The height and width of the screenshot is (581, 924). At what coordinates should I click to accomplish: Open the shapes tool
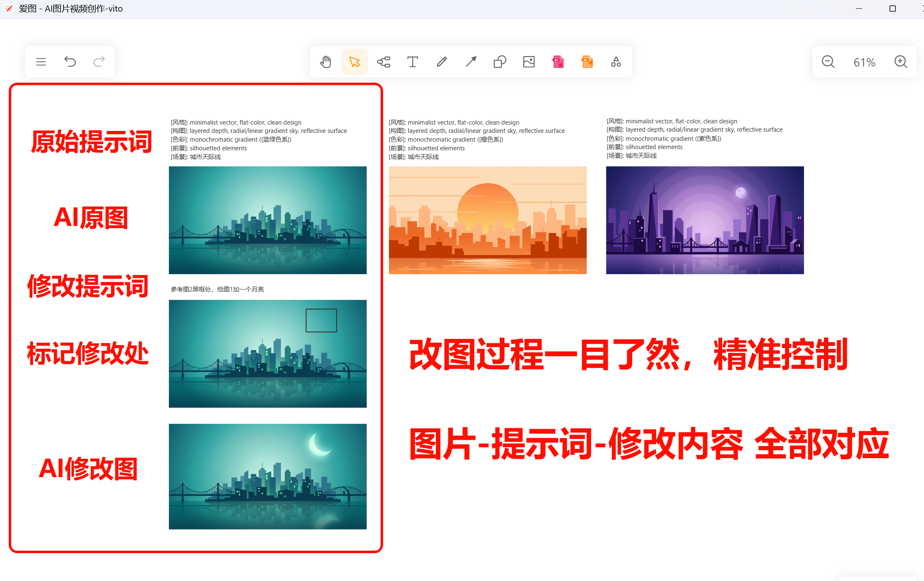point(500,62)
